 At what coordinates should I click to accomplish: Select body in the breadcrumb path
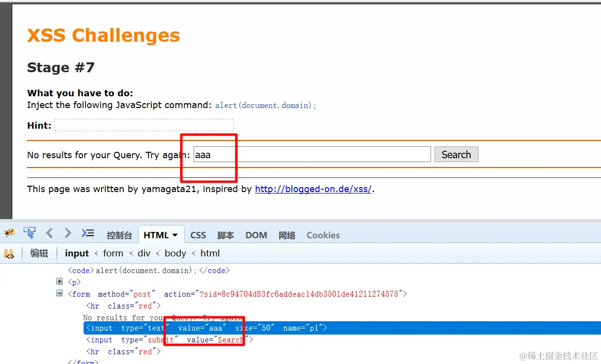click(175, 253)
